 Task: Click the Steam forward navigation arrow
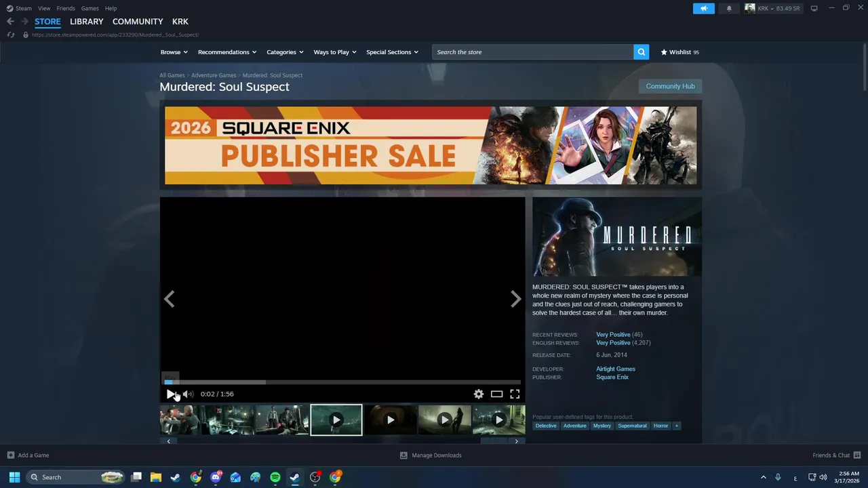(24, 22)
